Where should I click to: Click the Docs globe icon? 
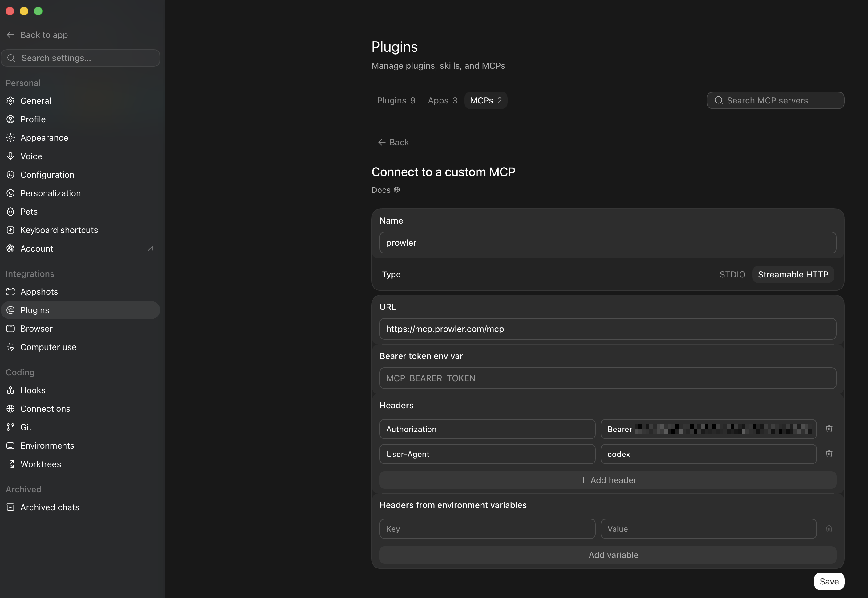click(x=396, y=190)
